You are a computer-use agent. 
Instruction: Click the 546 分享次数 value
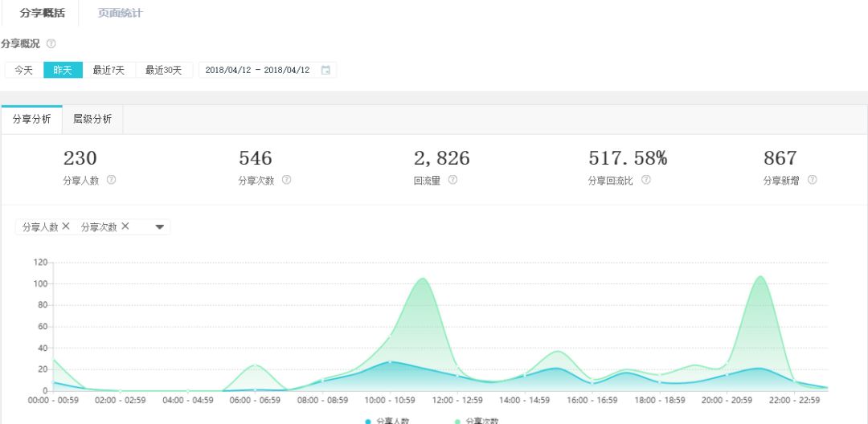click(256, 158)
